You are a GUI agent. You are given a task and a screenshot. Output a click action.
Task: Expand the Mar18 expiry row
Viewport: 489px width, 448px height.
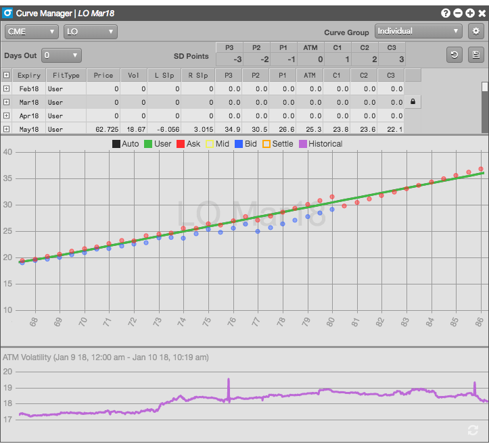(6, 102)
